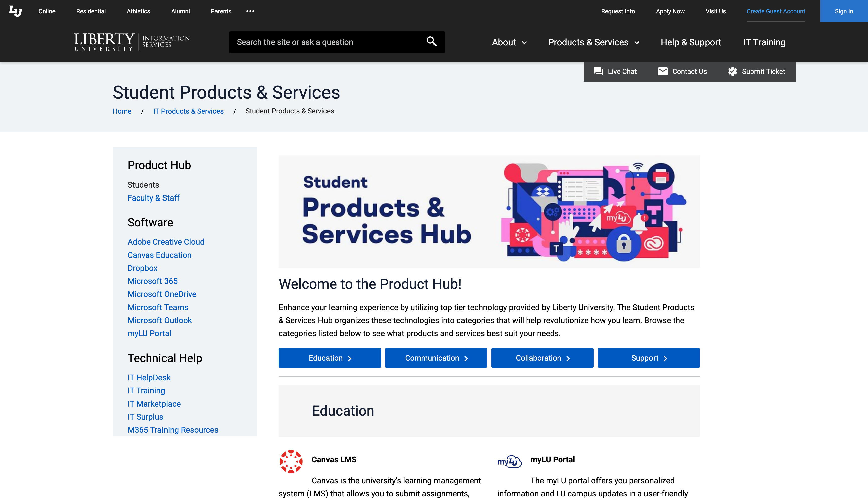Click IT Products & Services breadcrumb
The height and width of the screenshot is (500, 868).
(188, 111)
